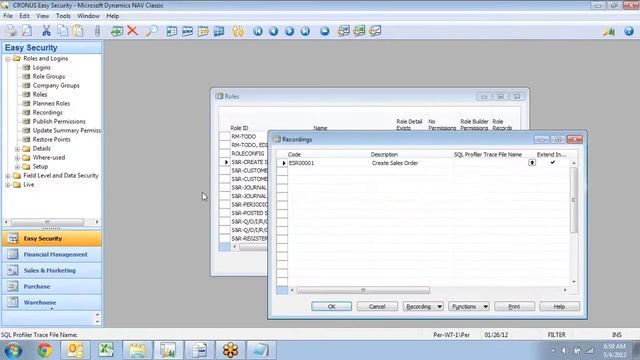The width and height of the screenshot is (640, 360).
Task: Click the Sort arrows toolbar icon
Action: [x=238, y=31]
